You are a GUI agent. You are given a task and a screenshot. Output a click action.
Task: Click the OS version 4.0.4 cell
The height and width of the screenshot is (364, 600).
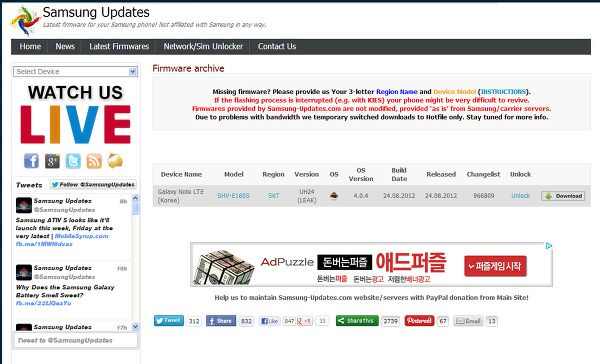(x=360, y=196)
